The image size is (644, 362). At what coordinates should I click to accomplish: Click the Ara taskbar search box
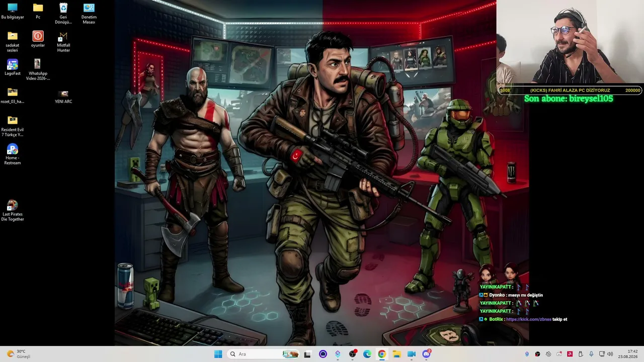point(263,354)
